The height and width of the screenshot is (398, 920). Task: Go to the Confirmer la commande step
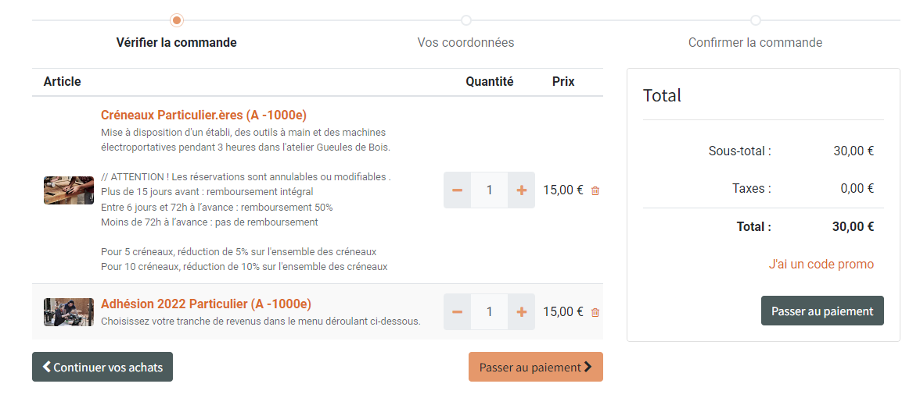click(x=755, y=43)
